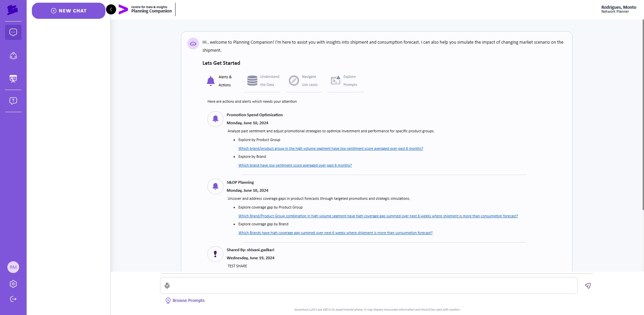Click the 'Which brand have low sentiment score' link
This screenshot has height=315, width=644.
[x=295, y=165]
